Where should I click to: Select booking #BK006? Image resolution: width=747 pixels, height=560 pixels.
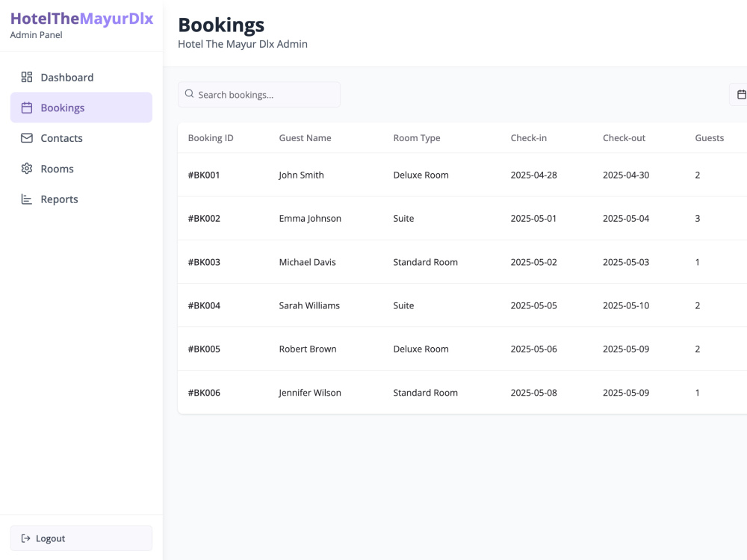tap(204, 393)
